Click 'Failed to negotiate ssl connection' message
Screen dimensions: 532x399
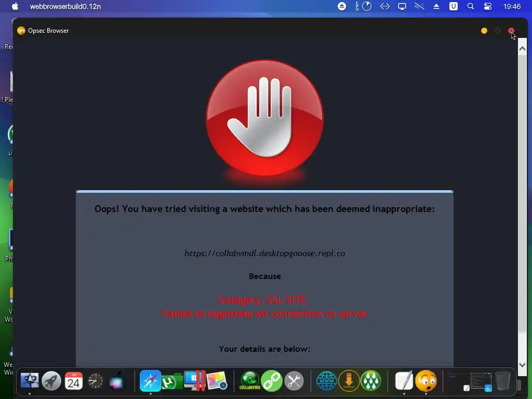point(264,313)
